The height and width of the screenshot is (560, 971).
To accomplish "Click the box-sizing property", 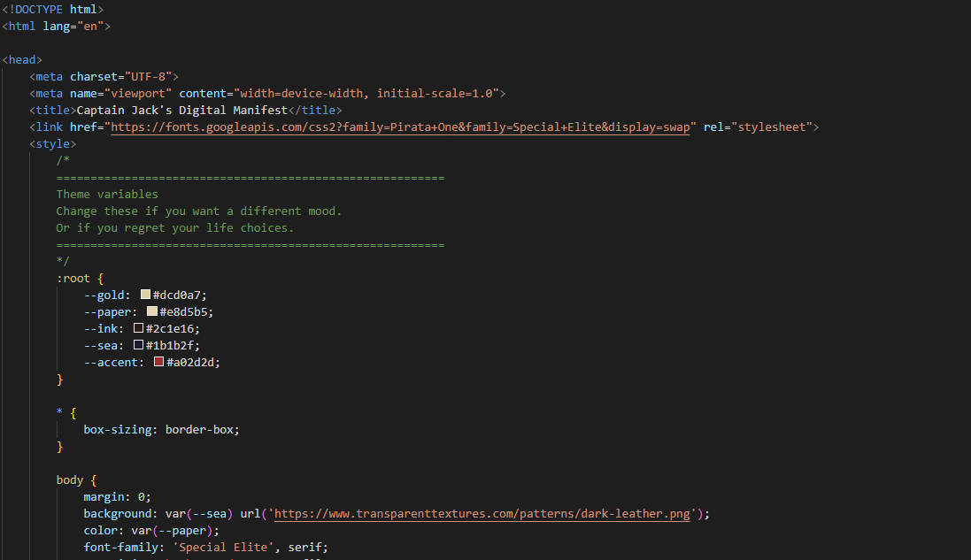I will coord(118,429).
